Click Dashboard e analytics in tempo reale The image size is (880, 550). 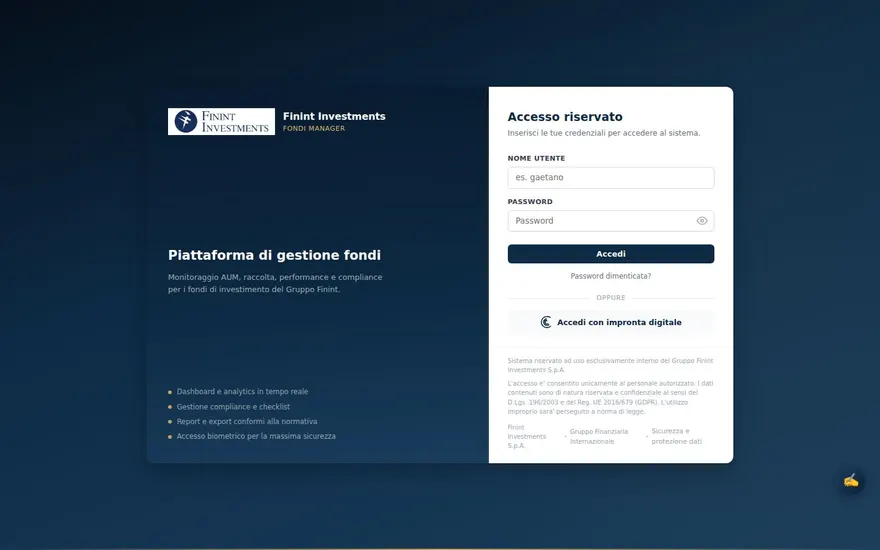tap(242, 392)
